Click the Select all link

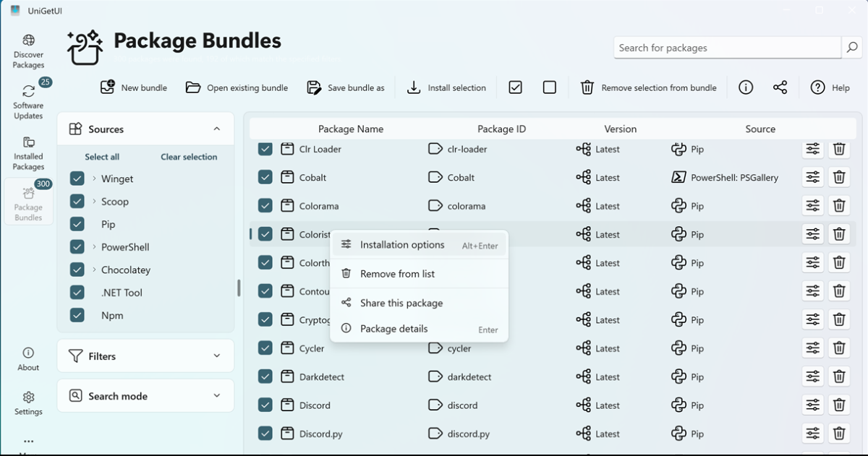[102, 157]
